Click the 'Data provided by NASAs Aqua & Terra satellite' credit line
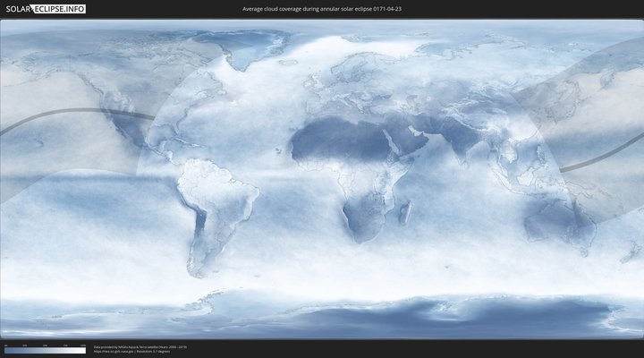This screenshot has width=644, height=358. tap(140, 347)
